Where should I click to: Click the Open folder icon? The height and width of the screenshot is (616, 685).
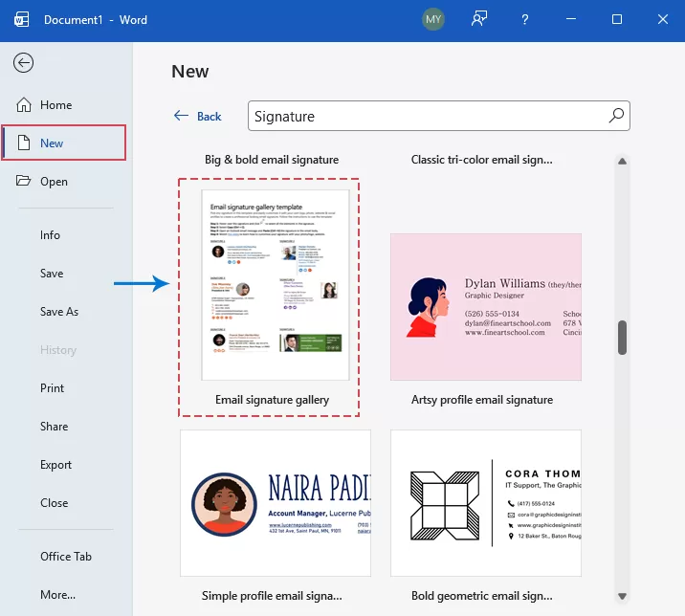click(x=24, y=181)
